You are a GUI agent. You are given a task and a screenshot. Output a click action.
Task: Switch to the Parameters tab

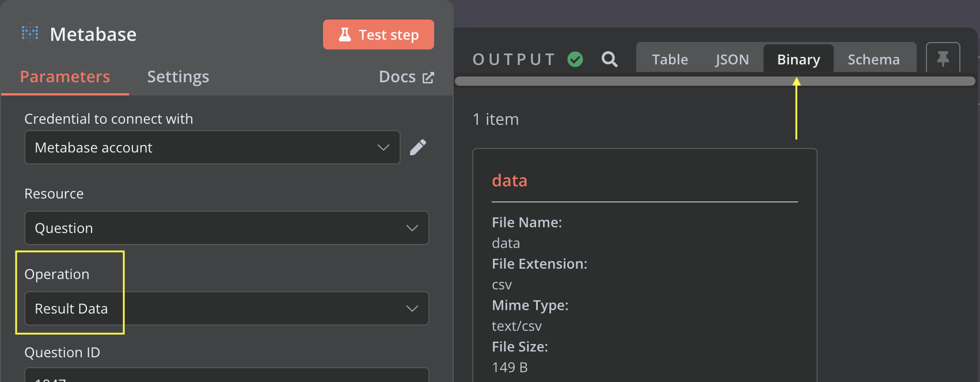coord(65,77)
